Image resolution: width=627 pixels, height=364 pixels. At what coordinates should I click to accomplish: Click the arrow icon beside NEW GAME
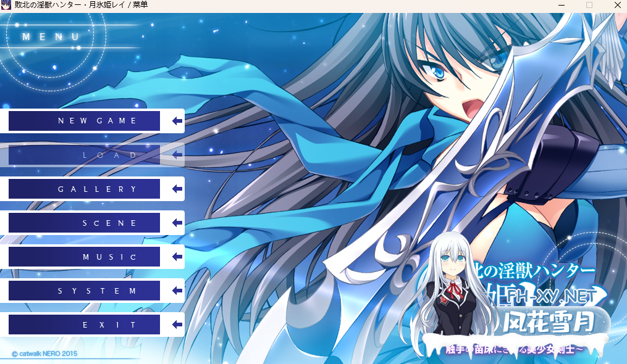point(177,121)
